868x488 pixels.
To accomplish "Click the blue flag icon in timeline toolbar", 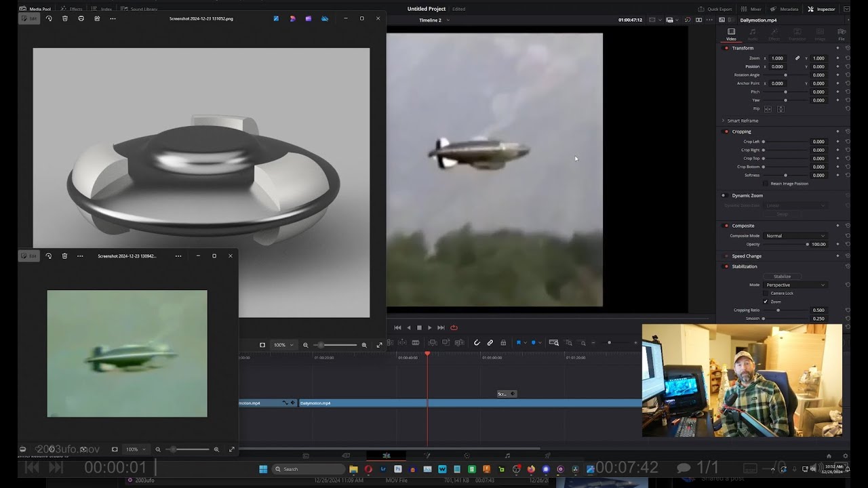I will (x=518, y=343).
